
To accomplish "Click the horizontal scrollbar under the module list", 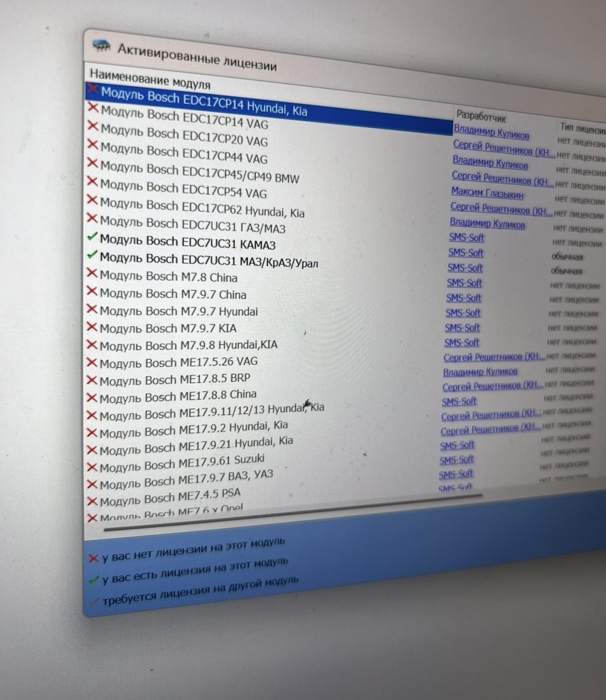I will [x=293, y=513].
